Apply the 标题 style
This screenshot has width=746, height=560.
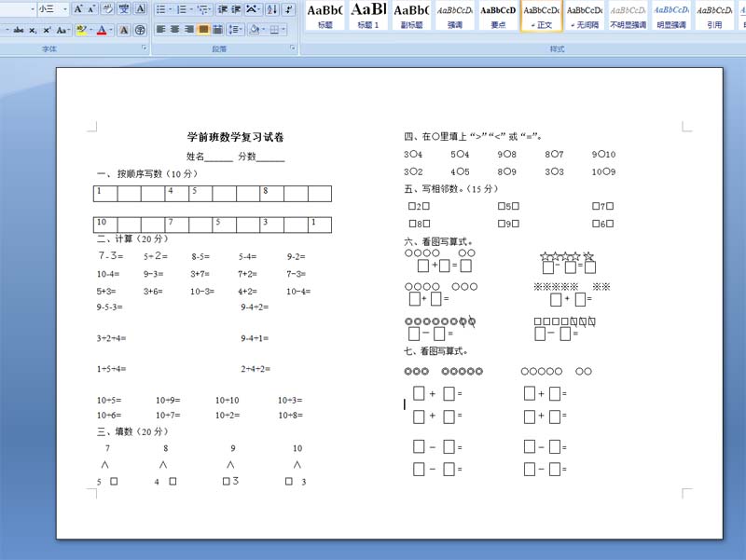[325, 16]
